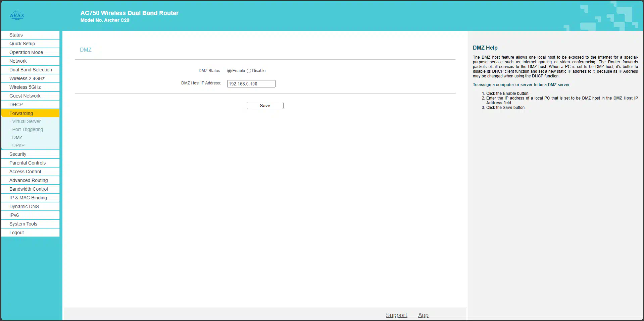The width and height of the screenshot is (644, 321).
Task: Click 'AC750 Wireless Dual Band Router' title
Action: (x=130, y=13)
